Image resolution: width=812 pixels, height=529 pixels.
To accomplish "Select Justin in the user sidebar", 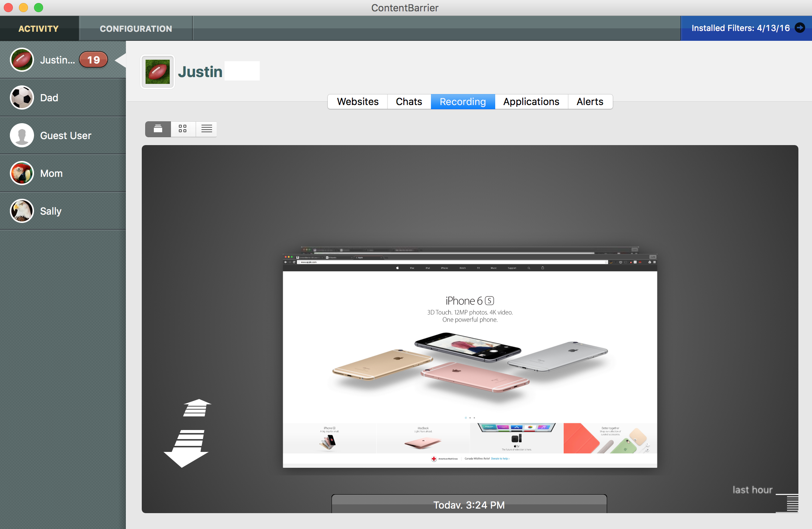I will point(63,60).
